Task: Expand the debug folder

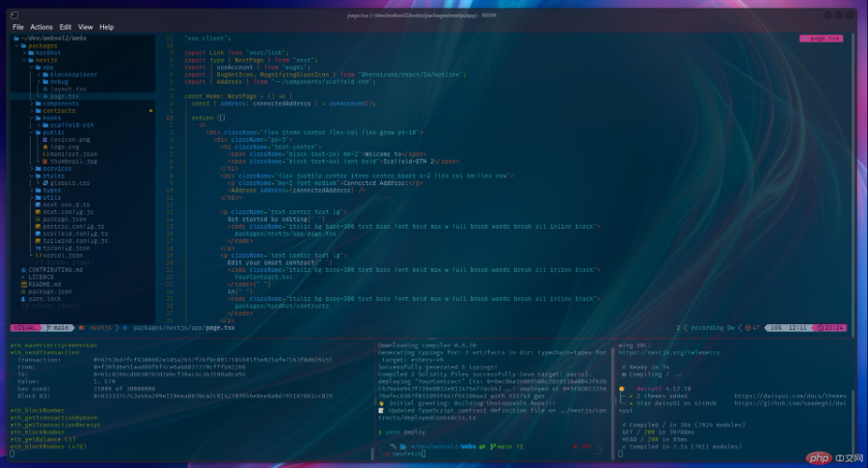Action: (39, 81)
